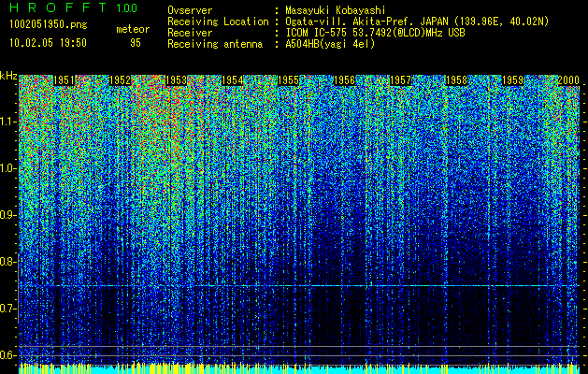The height and width of the screenshot is (374, 588).
Task: Click the 0.6 frequency axis label
Action: [7, 355]
